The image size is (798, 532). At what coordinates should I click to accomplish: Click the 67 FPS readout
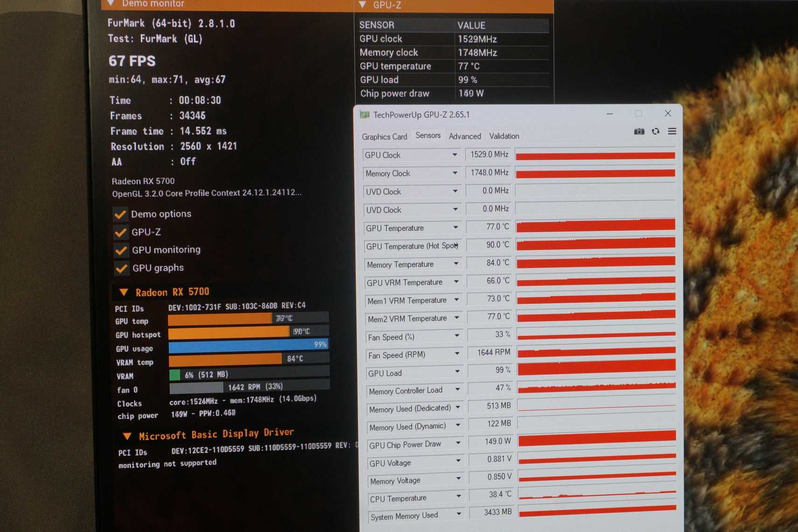132,61
